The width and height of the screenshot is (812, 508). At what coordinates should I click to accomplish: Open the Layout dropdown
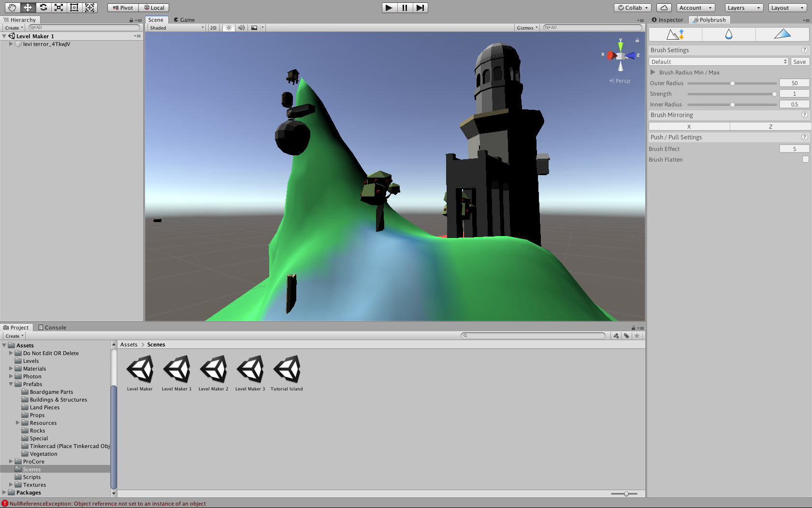[787, 8]
